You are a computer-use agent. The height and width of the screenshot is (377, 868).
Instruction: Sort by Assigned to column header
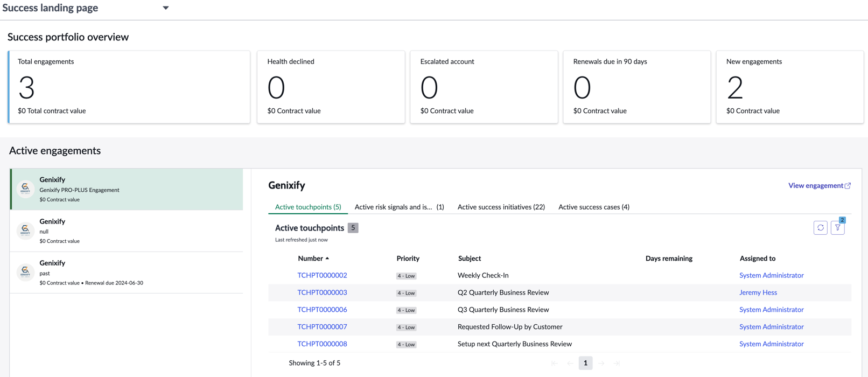(x=758, y=259)
